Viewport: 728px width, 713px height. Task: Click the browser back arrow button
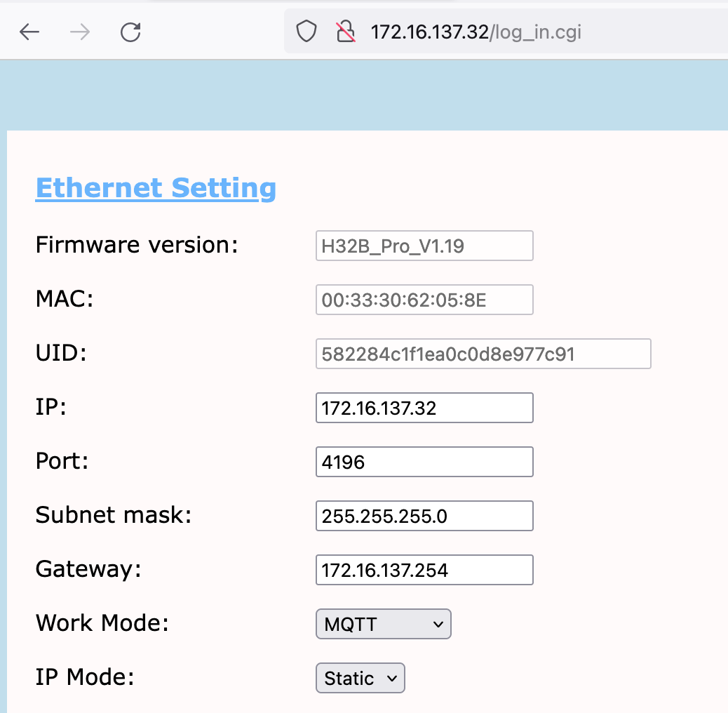coord(29,32)
